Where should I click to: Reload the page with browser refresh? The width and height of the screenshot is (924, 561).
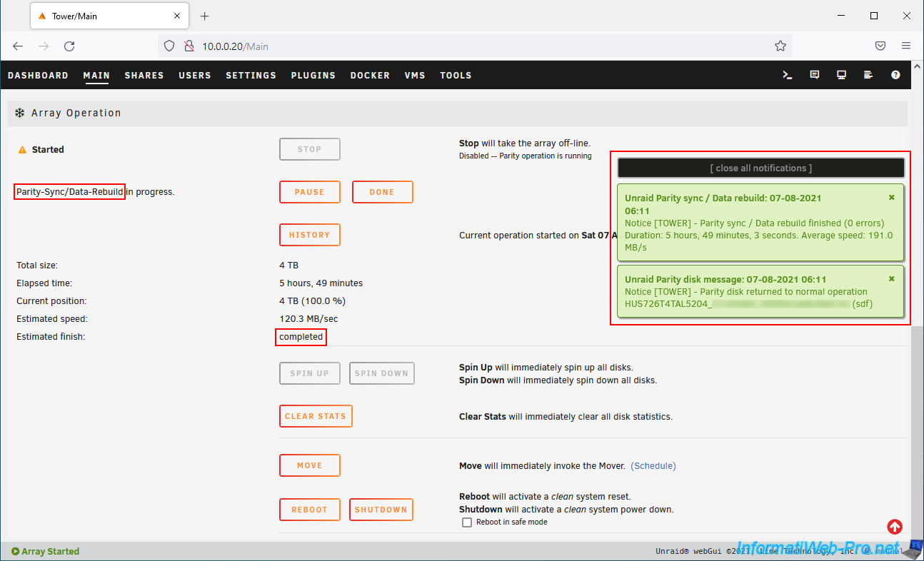tap(69, 46)
